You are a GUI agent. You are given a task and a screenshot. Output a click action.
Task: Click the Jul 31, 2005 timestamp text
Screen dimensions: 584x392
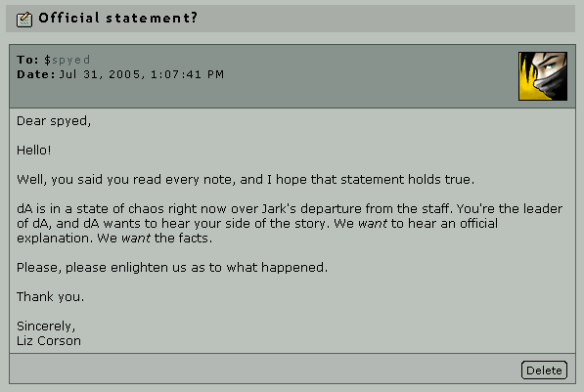tap(142, 74)
